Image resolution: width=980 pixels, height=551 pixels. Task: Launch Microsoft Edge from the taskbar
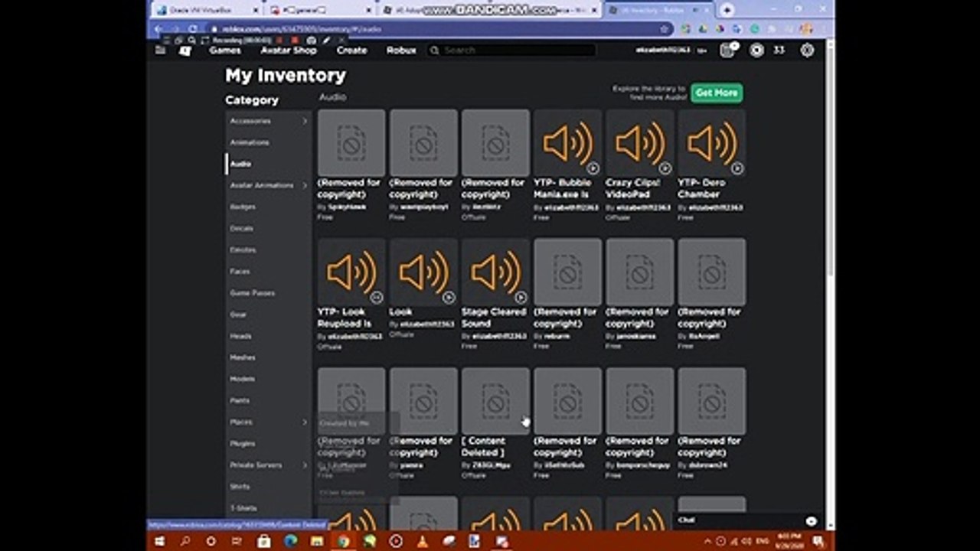[291, 541]
